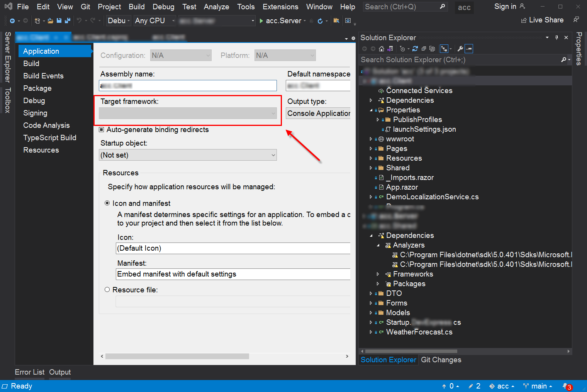The height and width of the screenshot is (392, 587).
Task: Click the Undo arrow icon
Action: (79, 21)
